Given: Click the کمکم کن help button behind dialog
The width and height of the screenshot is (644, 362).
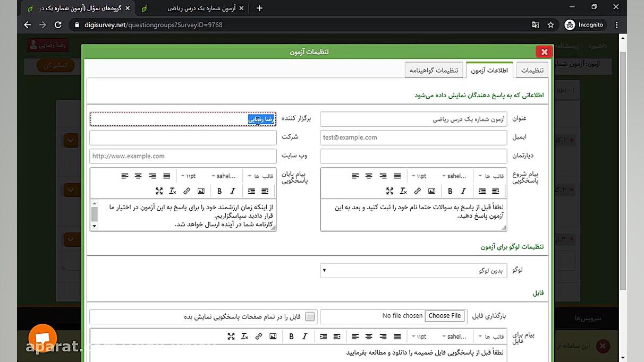Looking at the screenshot, I should [x=56, y=65].
